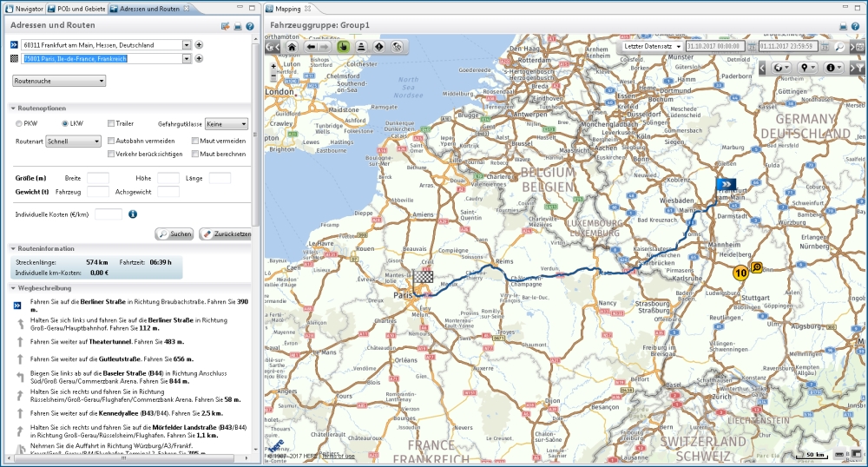Click the home icon in map toolbar

[292, 46]
